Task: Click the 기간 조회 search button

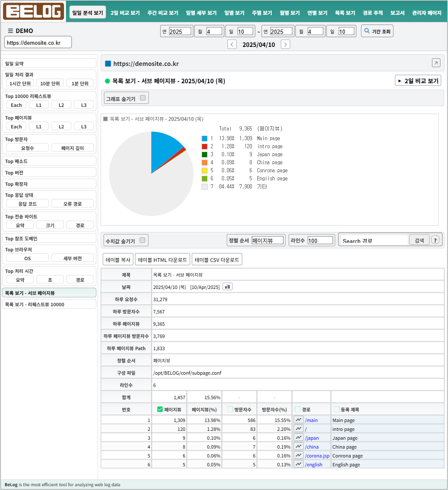Action: [x=377, y=31]
